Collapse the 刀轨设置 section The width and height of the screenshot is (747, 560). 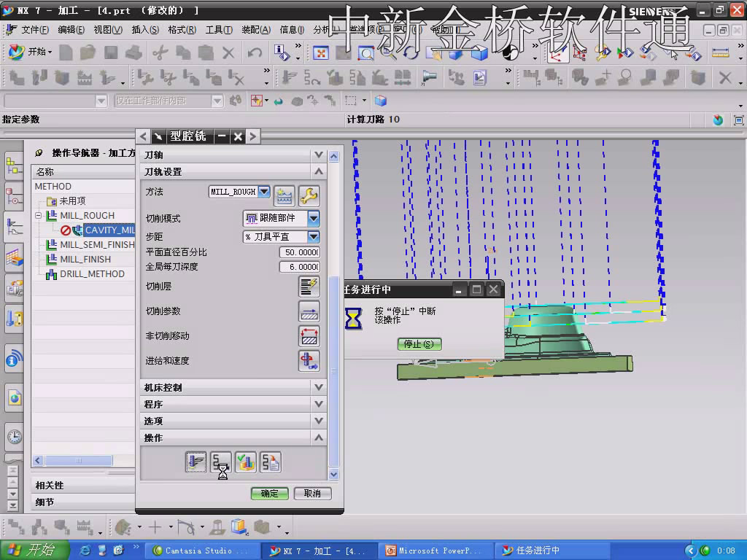319,171
